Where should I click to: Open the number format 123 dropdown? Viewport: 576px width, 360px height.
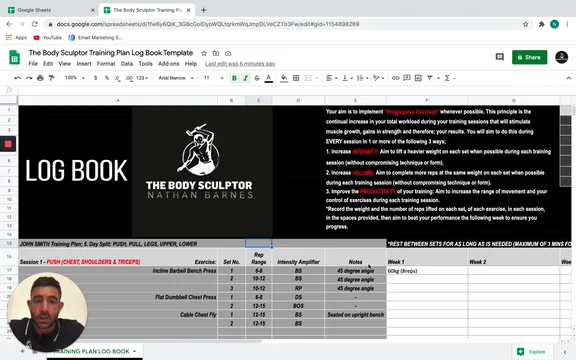[x=142, y=78]
